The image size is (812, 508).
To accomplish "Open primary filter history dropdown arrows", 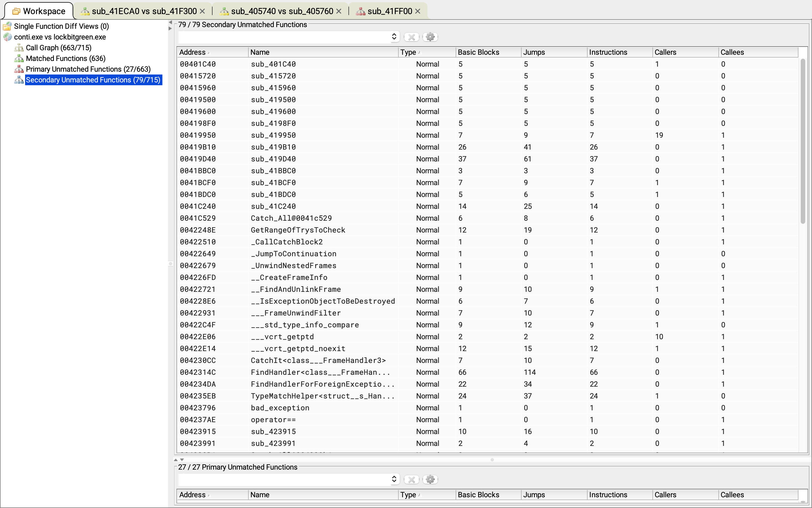I will 394,479.
